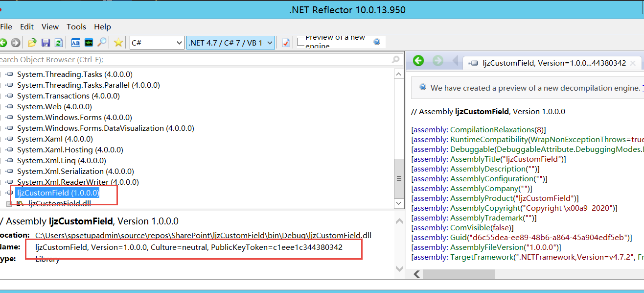Screen dimensions: 644x293
Task: Refresh assemblies with the green arrows icon
Action: [58, 43]
